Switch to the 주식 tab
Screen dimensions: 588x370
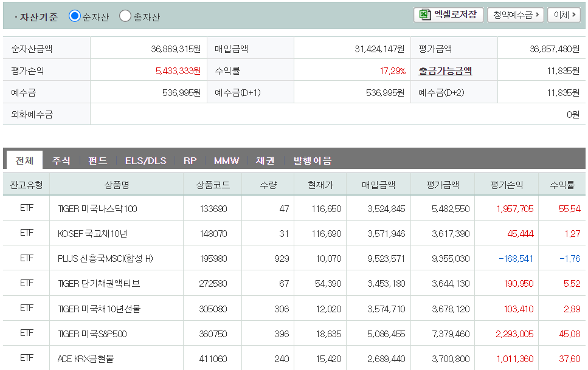click(x=61, y=160)
